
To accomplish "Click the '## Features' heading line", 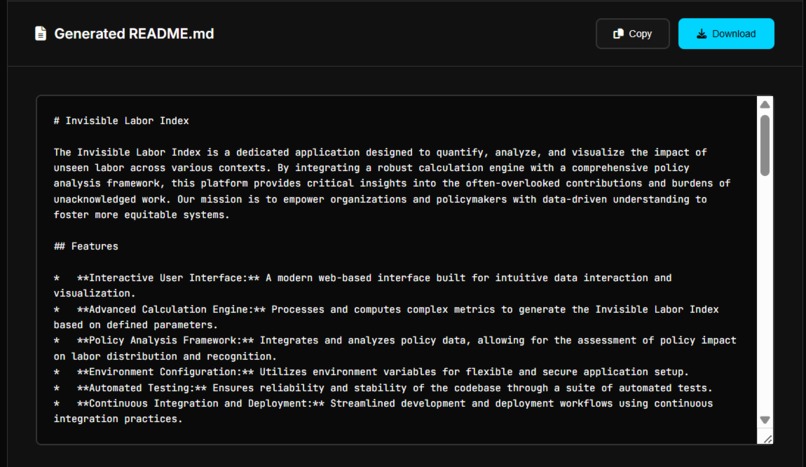I will click(86, 246).
